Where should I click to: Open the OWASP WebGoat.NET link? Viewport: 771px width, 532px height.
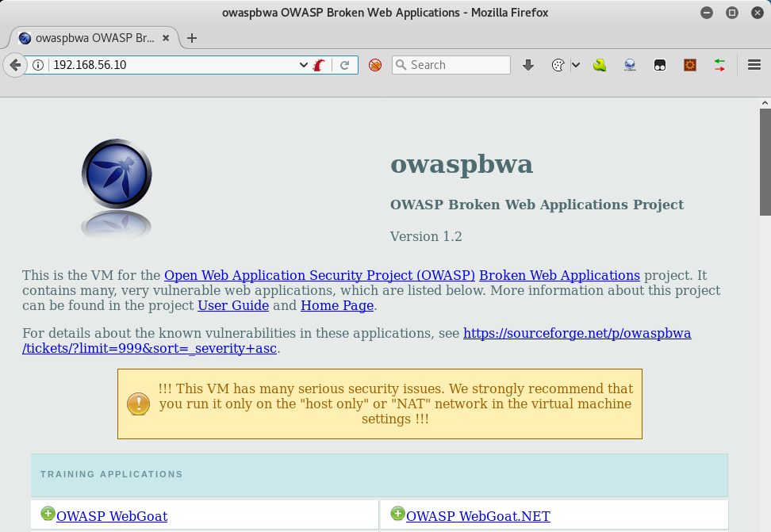coord(478,516)
